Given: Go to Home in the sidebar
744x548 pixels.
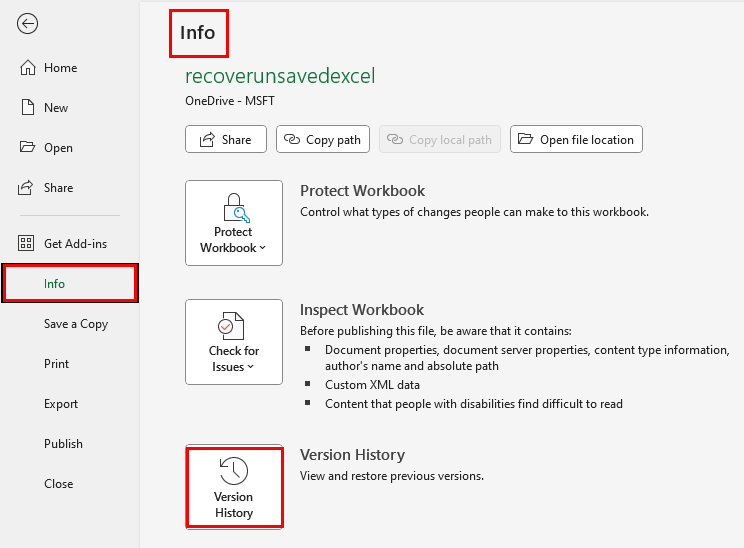Looking at the screenshot, I should coord(60,68).
